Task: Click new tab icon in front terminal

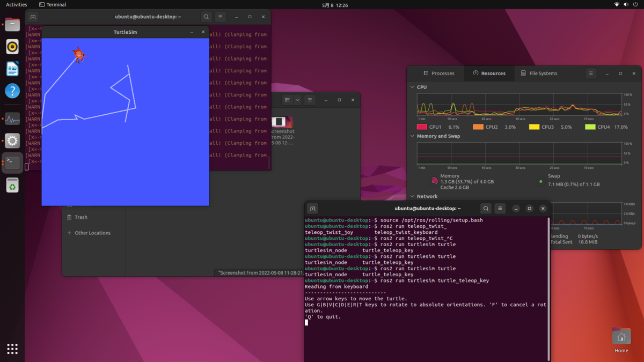Action: 312,209
